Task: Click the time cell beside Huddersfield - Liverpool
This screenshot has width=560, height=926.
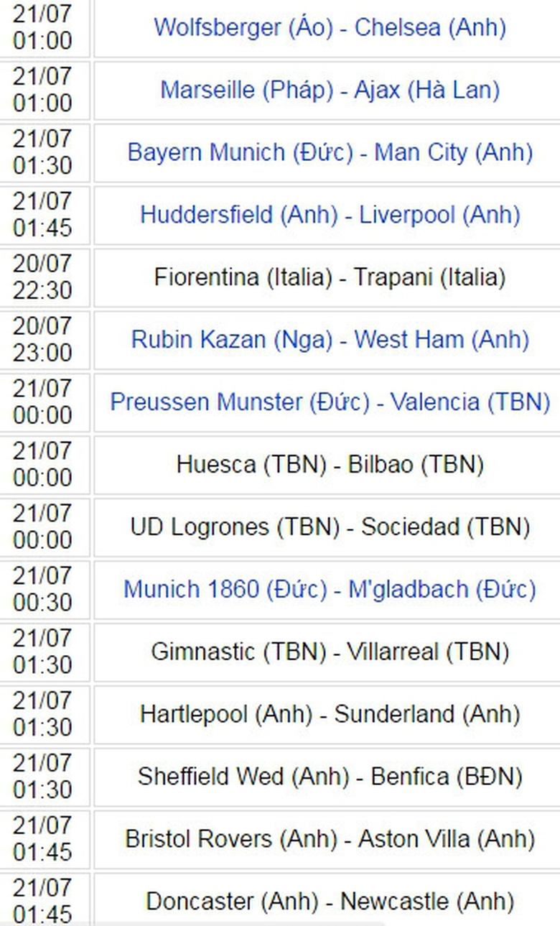Action: 42,215
